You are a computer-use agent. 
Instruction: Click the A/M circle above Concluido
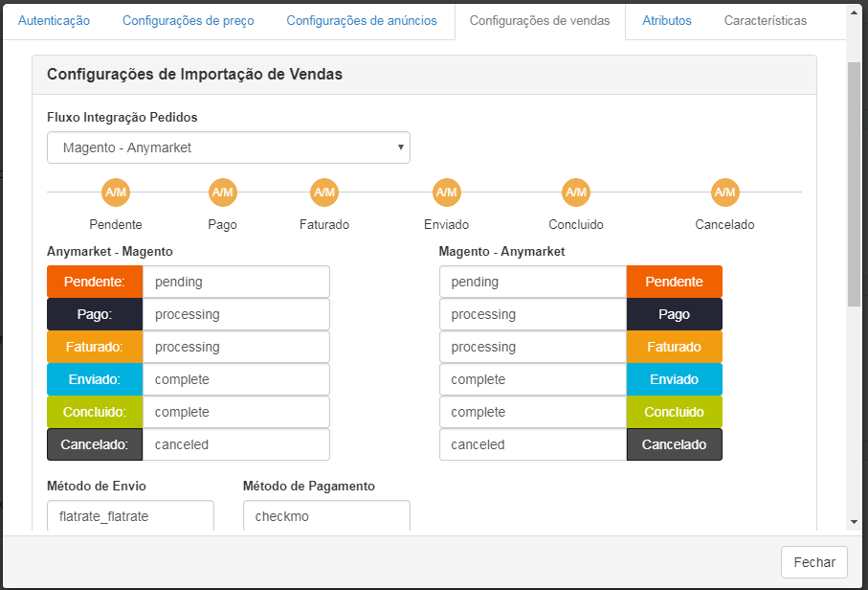pos(576,193)
